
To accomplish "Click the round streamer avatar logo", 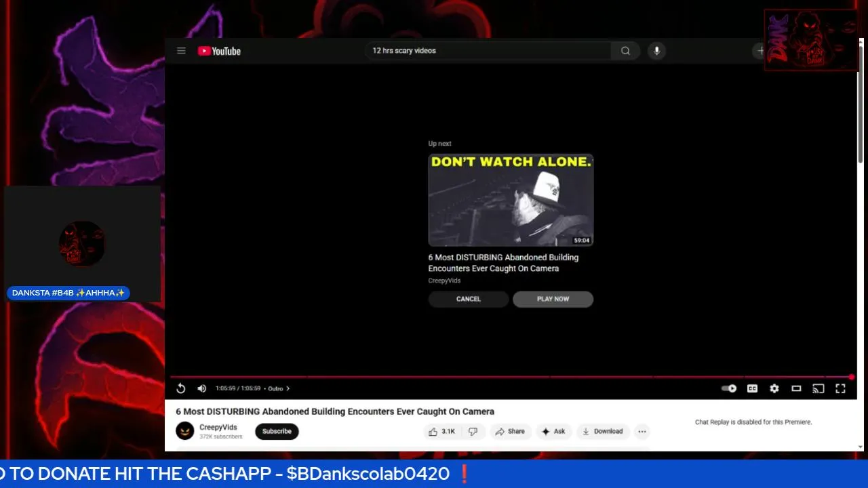I will (82, 244).
